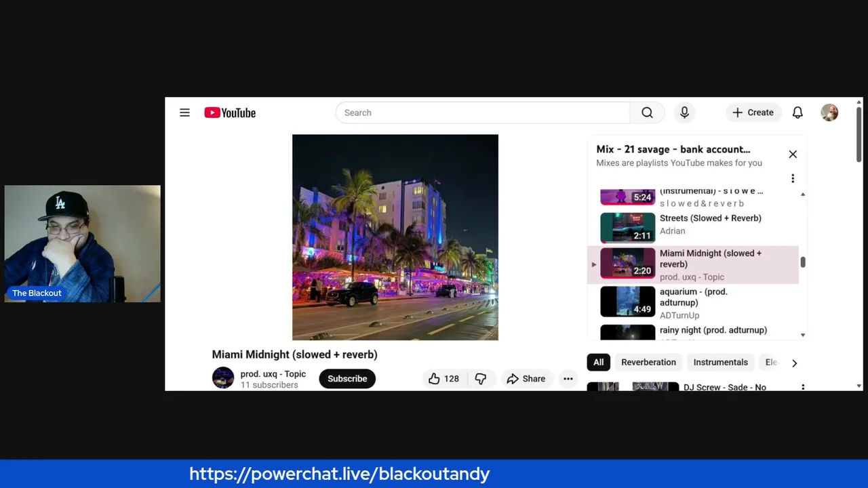The height and width of the screenshot is (488, 868).
Task: Close the Mix playlist panel
Action: (x=793, y=155)
